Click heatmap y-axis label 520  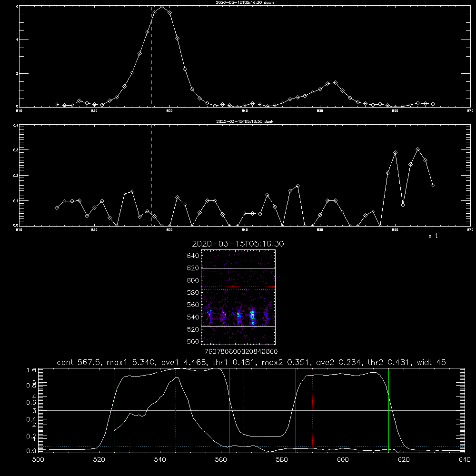[193, 329]
